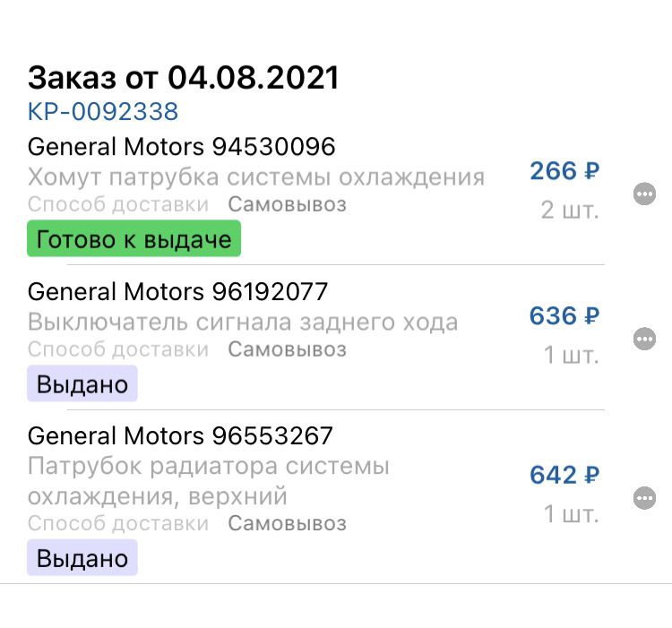Tap 'Патрубок радиатора системы охлаждения, верхний' description

(x=209, y=480)
